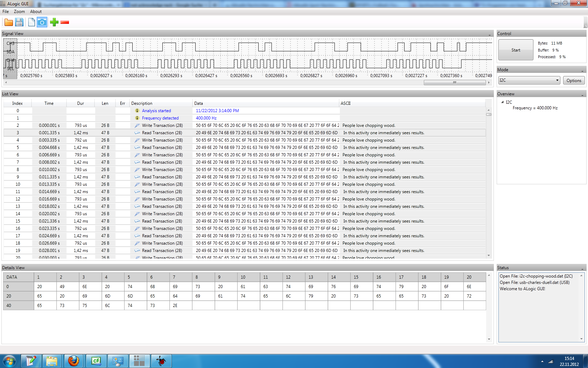Click the read arrow icon in row 5
The image size is (588, 368).
coord(137,148)
